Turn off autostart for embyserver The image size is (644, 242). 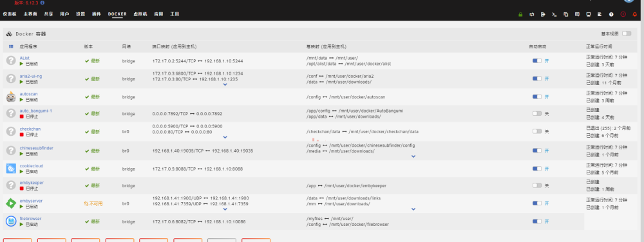(x=537, y=203)
